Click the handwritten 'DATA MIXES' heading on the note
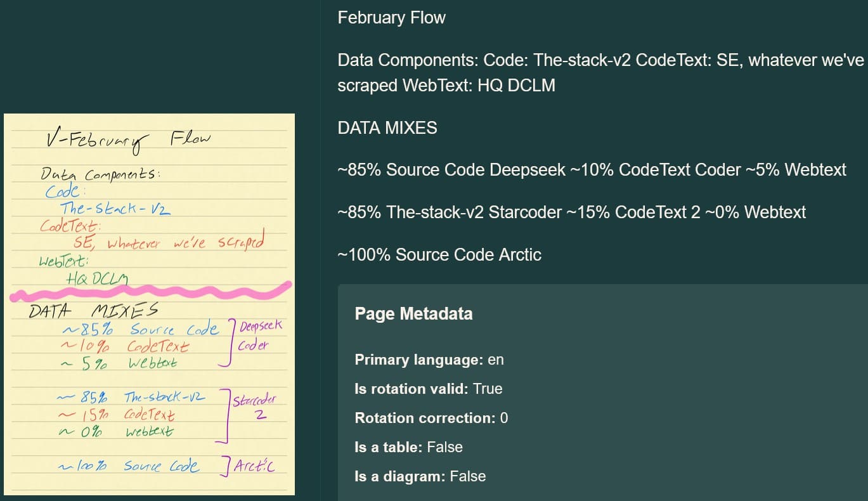This screenshot has height=501, width=868. [93, 311]
